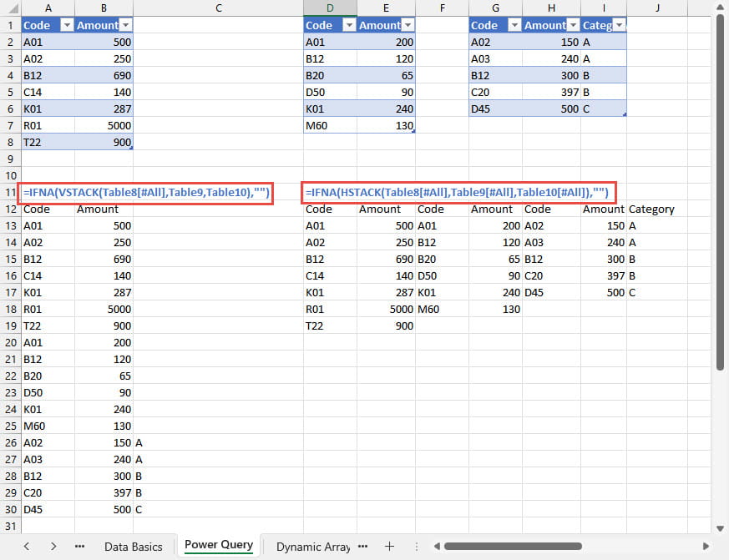Open the Amount filter dropdown in cell H1

[x=574, y=25]
